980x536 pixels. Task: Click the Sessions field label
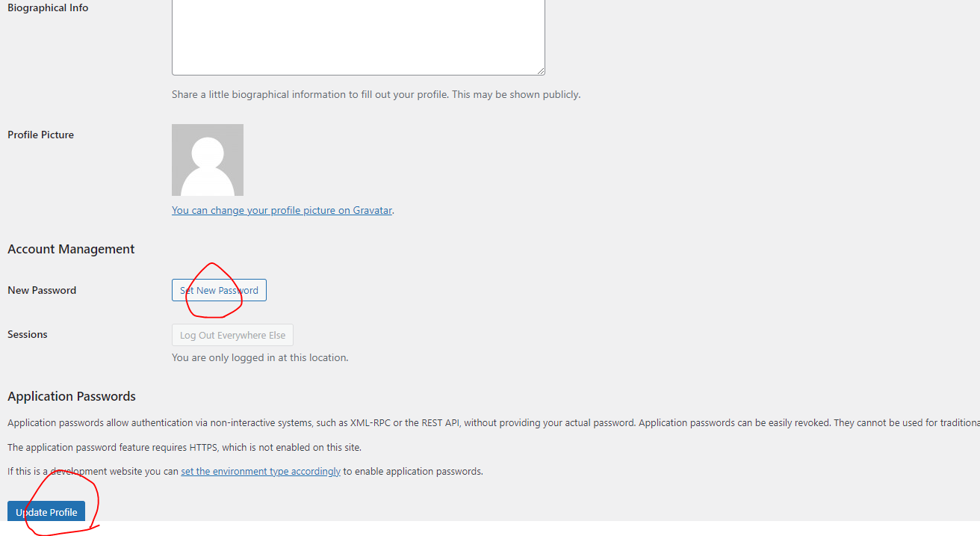tap(28, 334)
